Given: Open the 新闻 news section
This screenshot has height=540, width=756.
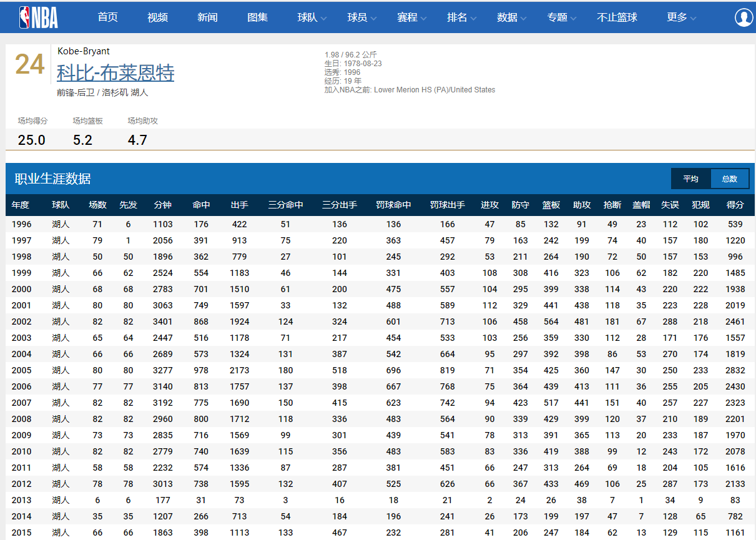Looking at the screenshot, I should (x=207, y=17).
